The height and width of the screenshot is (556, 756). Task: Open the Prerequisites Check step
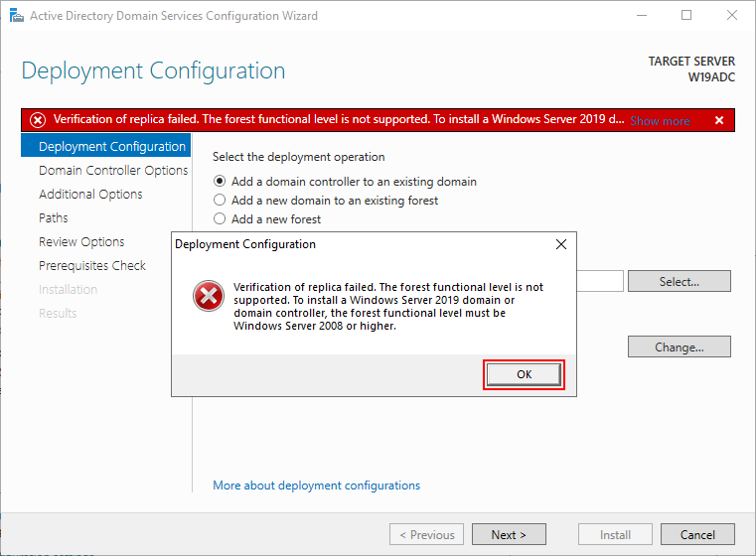click(x=92, y=265)
